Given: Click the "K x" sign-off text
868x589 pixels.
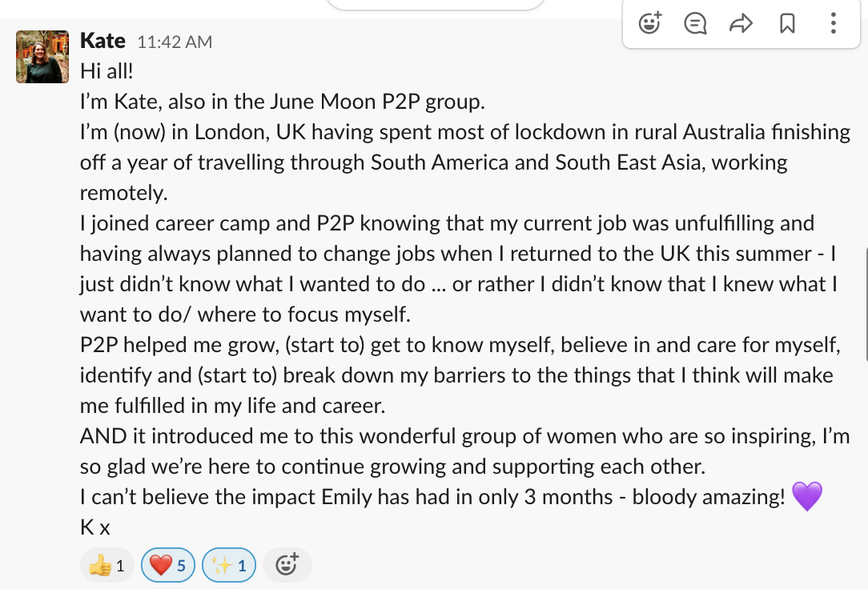Looking at the screenshot, I should 94,527.
